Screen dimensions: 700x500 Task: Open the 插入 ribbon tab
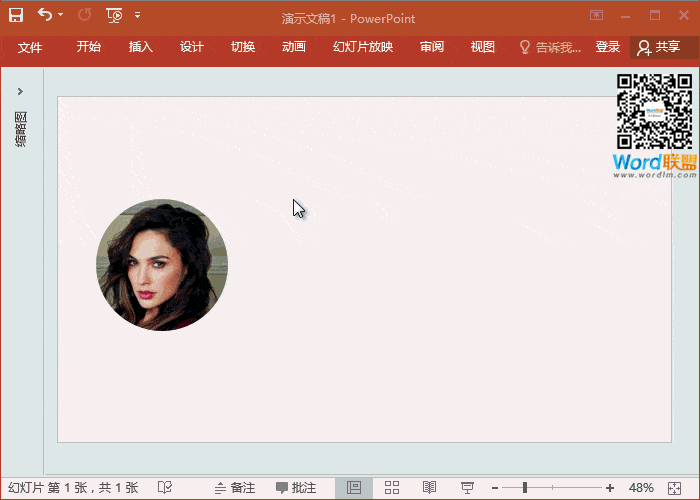click(x=141, y=47)
